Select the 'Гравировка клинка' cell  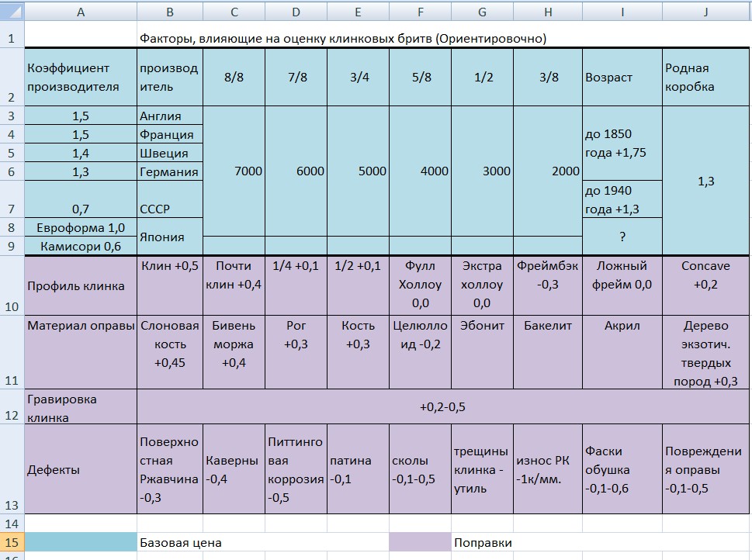pyautogui.click(x=81, y=407)
